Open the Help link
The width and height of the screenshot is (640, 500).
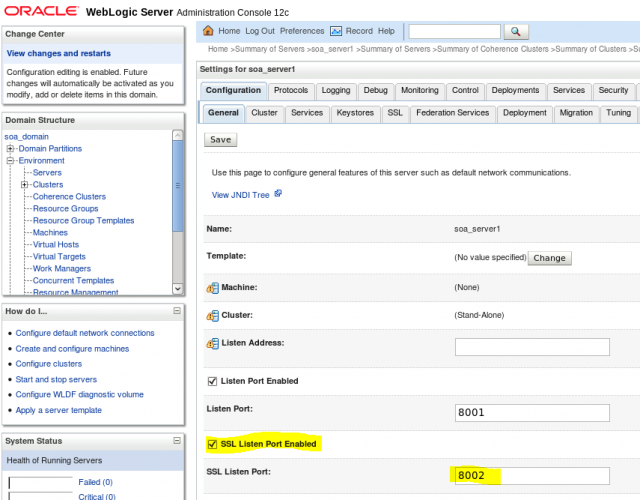pyautogui.click(x=386, y=31)
